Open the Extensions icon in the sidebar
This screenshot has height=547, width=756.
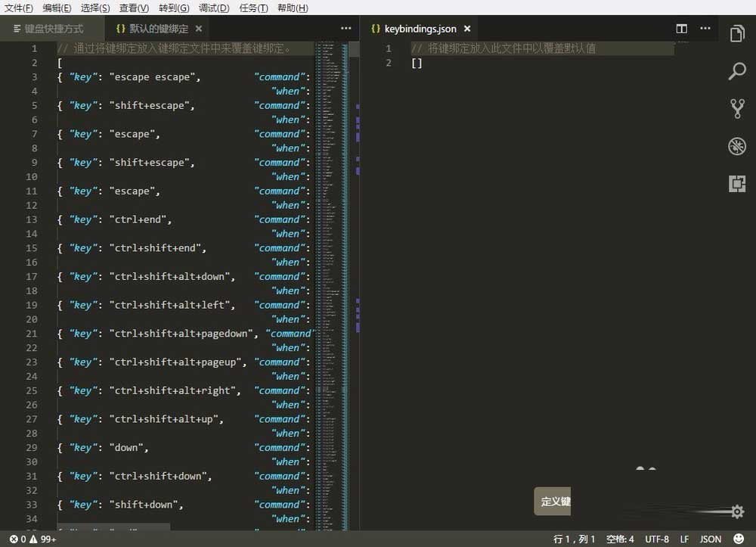tap(738, 183)
